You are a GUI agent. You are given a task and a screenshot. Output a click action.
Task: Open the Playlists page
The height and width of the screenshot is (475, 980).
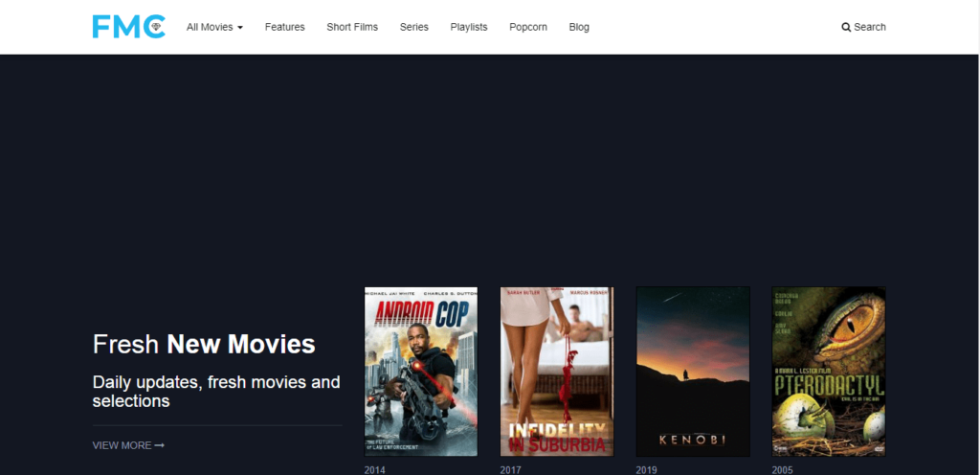pos(469,27)
